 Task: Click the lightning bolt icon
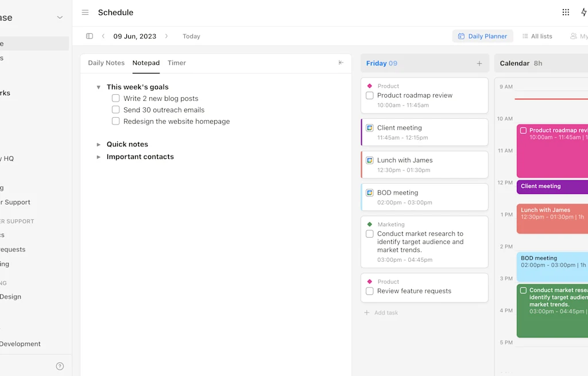tap(584, 13)
